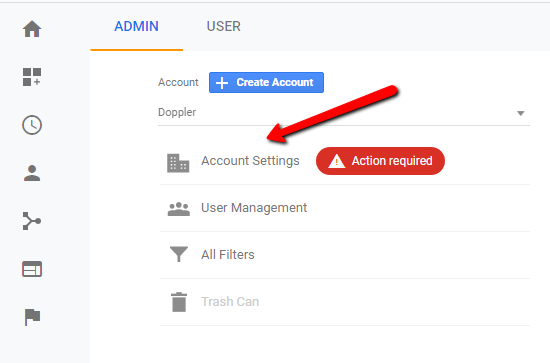Image resolution: width=550 pixels, height=363 pixels.
Task: Click the Trash Can bin icon
Action: [x=179, y=302]
